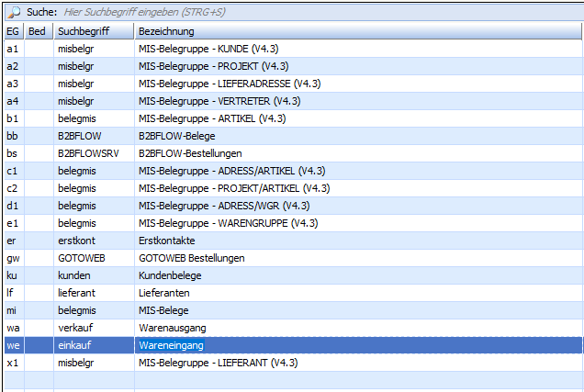
Task: Click EG code x1
Action: pos(12,363)
